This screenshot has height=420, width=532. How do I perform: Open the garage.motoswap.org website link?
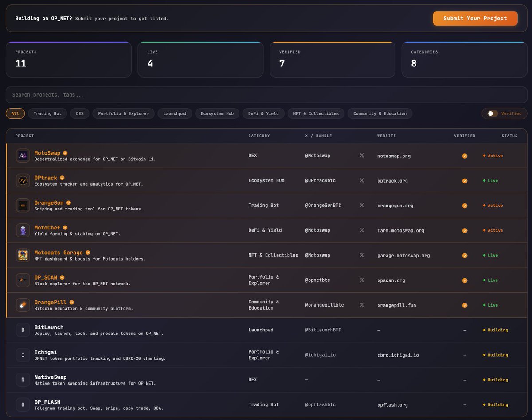point(403,256)
